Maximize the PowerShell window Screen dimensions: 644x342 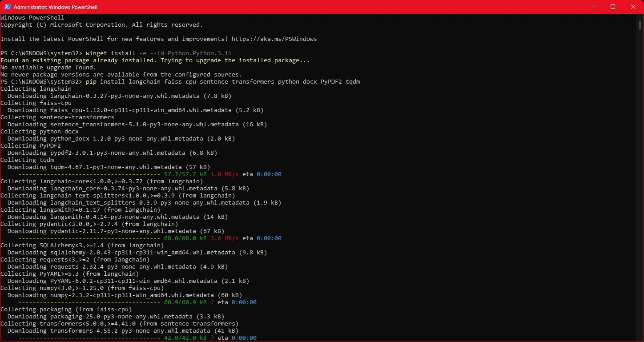pyautogui.click(x=613, y=7)
